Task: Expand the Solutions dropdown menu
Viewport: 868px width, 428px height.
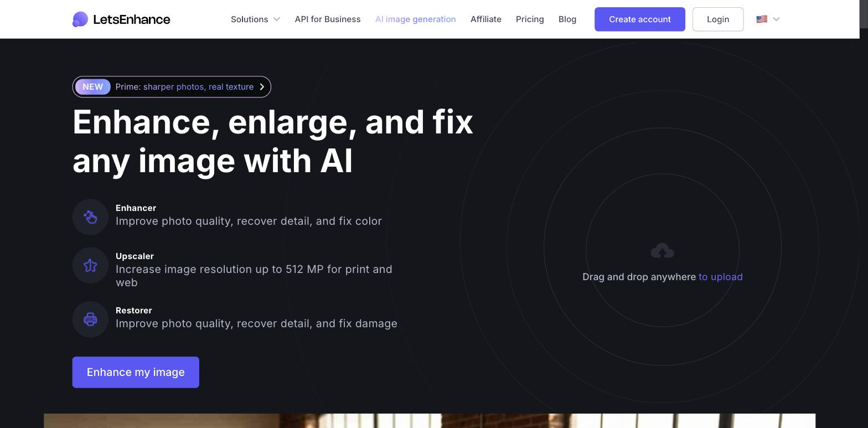Action: 255,19
